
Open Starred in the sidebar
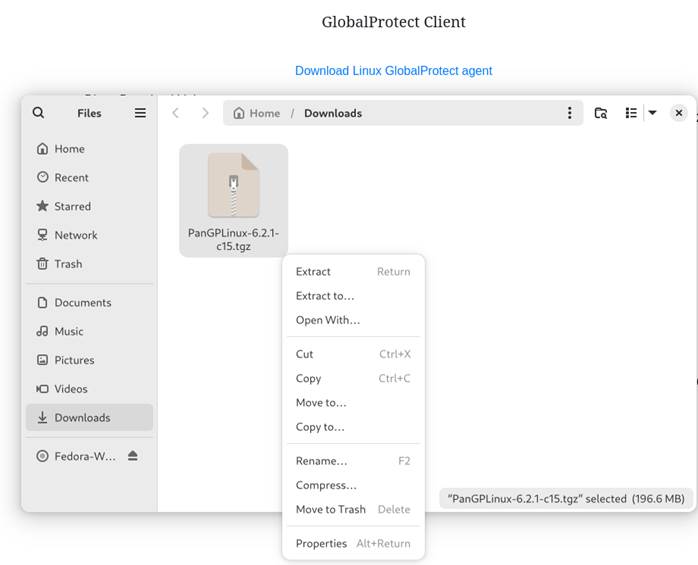tap(89, 206)
